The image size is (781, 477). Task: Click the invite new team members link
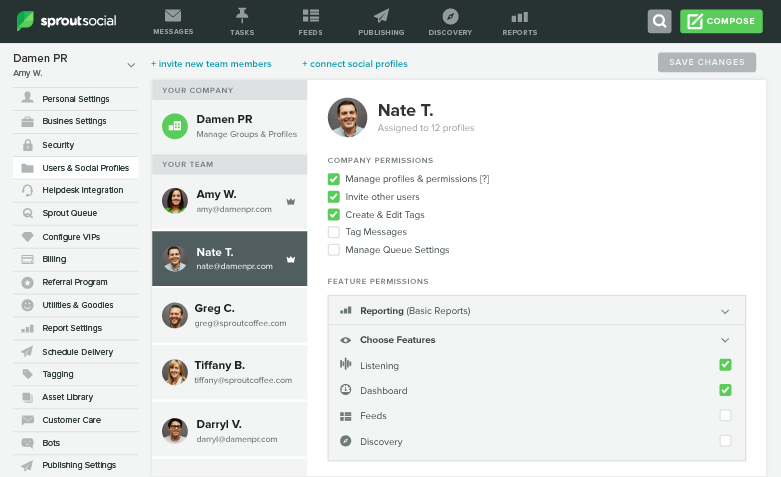211,64
